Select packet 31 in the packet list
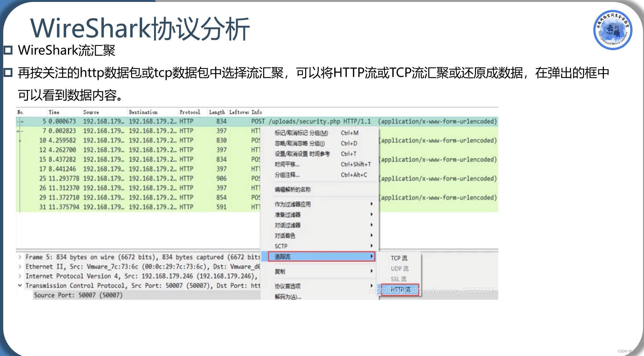The image size is (644, 356). pos(128,207)
